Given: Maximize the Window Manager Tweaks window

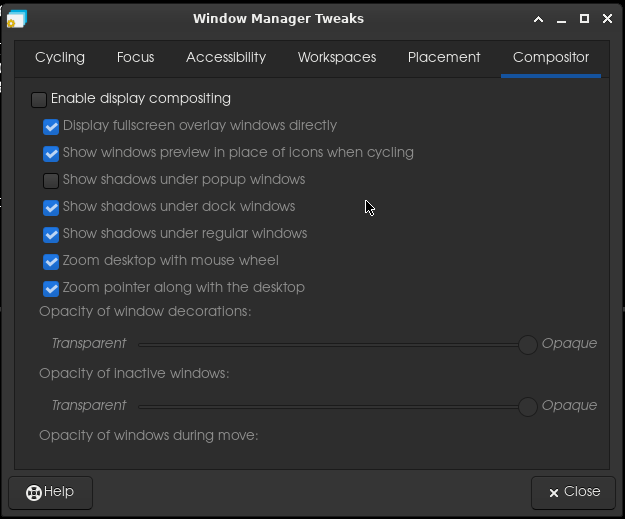Looking at the screenshot, I should [x=584, y=19].
